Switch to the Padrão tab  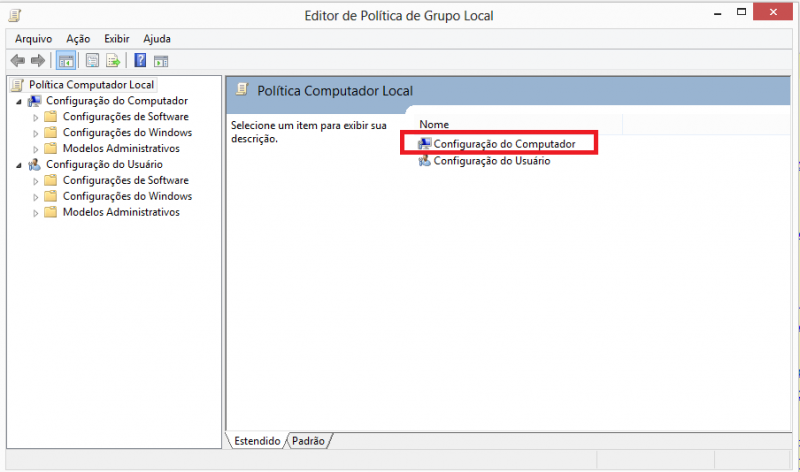(309, 440)
